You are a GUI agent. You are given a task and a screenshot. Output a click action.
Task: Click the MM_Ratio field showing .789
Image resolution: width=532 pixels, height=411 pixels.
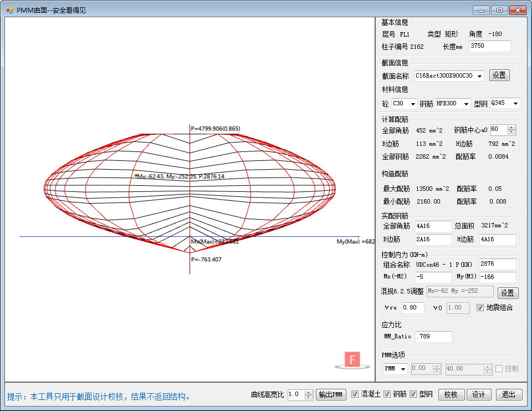[x=433, y=337]
